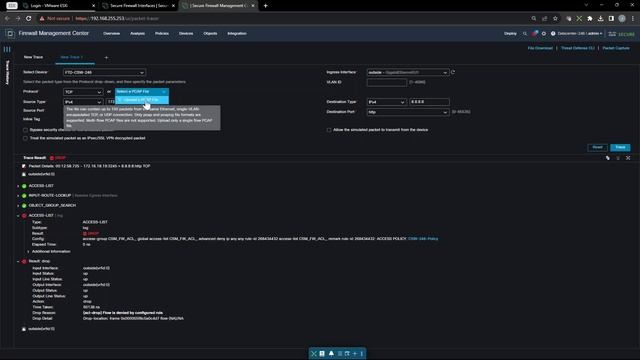Open the Destination Port http dropdown

tap(408, 112)
